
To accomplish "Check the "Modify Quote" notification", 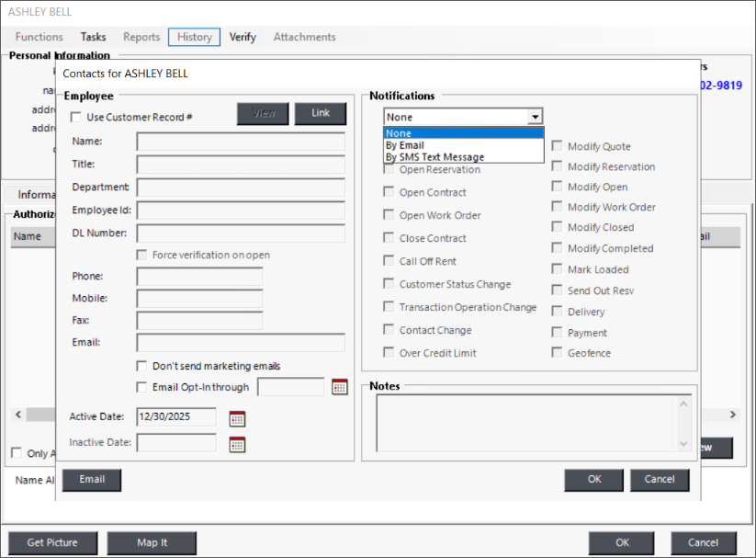I will point(559,145).
